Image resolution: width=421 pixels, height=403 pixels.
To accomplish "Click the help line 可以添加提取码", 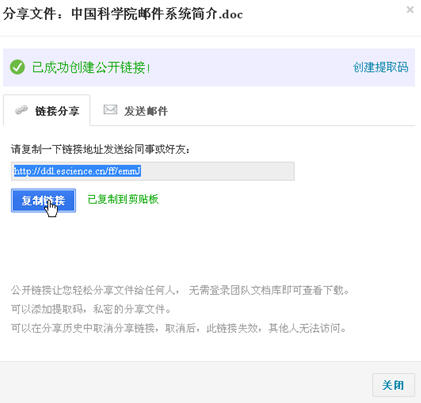I will pos(91,309).
